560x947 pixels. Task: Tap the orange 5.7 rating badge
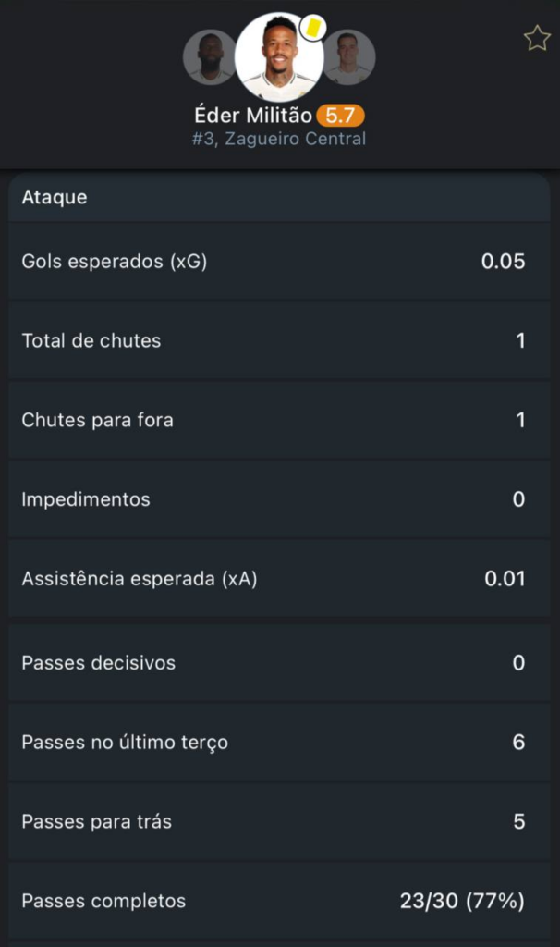(340, 116)
